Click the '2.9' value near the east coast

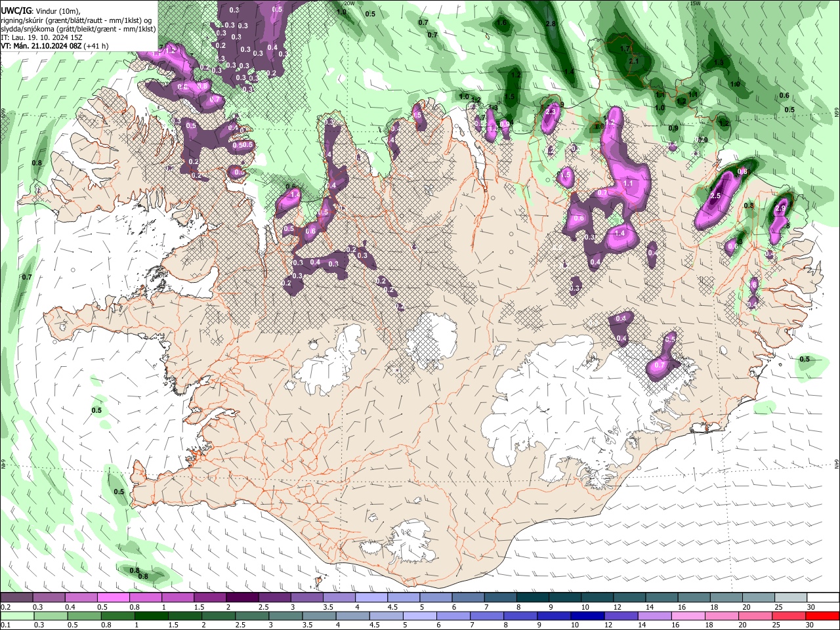pos(780,208)
